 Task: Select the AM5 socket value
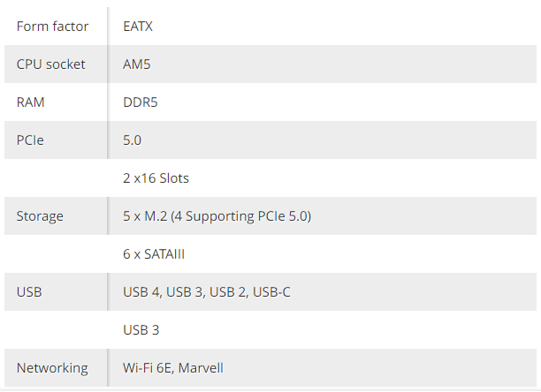(x=137, y=64)
